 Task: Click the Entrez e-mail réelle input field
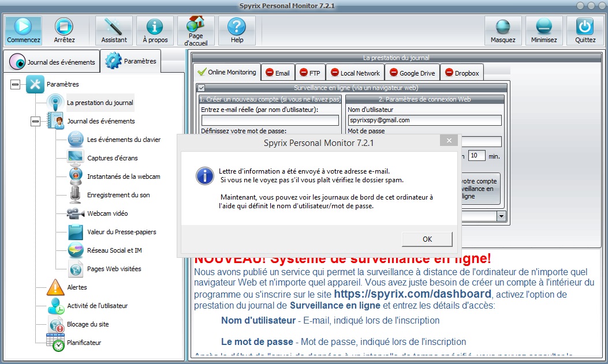[270, 120]
